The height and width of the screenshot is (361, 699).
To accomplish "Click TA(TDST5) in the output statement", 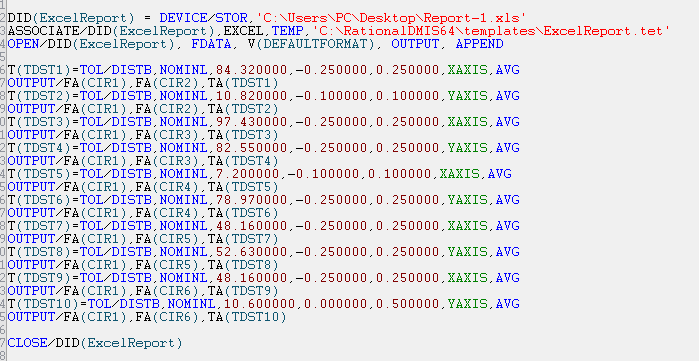I will [243, 186].
